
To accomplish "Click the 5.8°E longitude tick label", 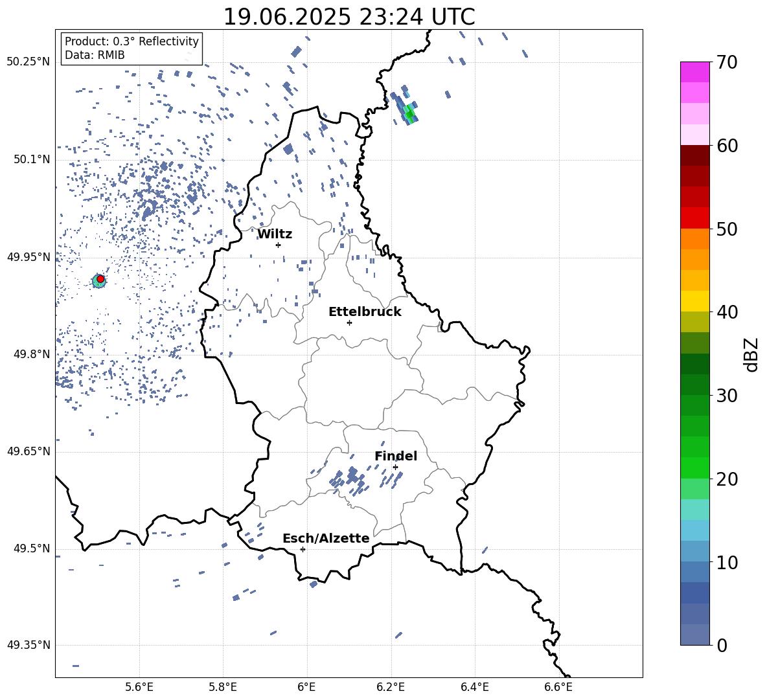I will click(x=223, y=687).
